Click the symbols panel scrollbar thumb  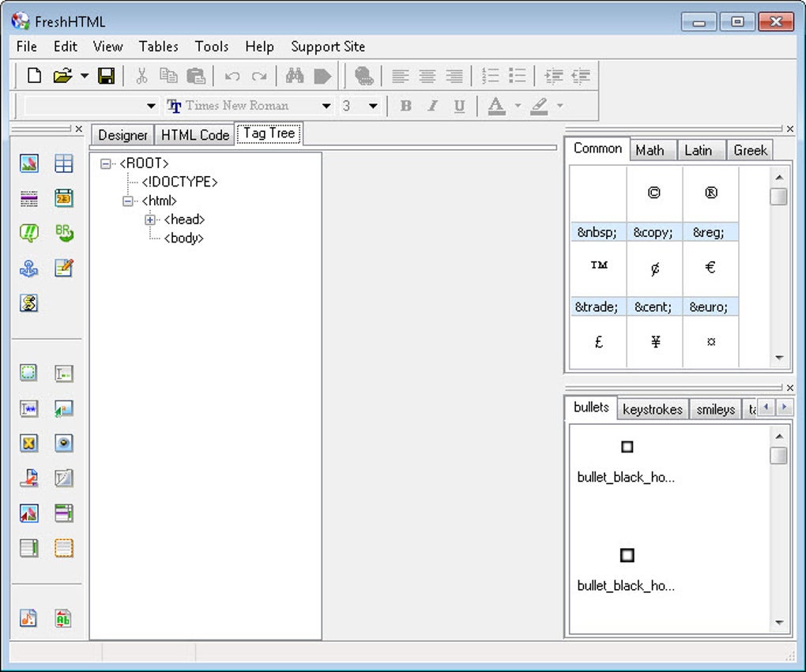pyautogui.click(x=779, y=197)
